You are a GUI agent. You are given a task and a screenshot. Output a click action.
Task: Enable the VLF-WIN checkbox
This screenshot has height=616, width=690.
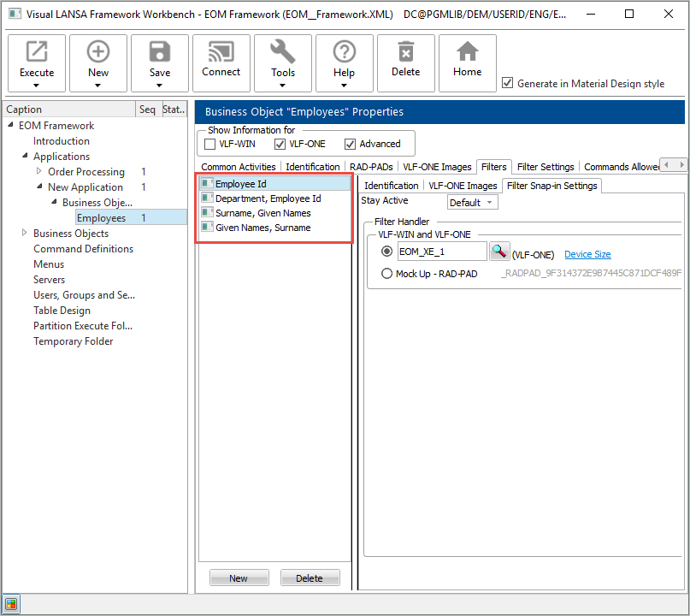pyautogui.click(x=210, y=144)
